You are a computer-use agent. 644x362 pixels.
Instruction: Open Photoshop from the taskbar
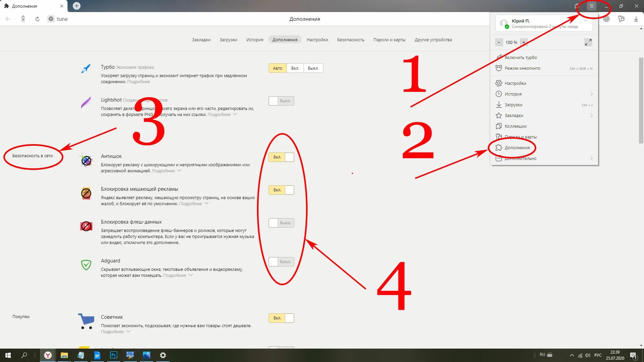coord(114,355)
